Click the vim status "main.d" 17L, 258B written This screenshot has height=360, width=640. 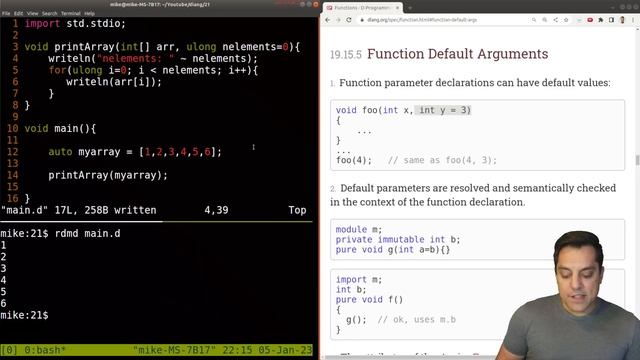point(78,210)
